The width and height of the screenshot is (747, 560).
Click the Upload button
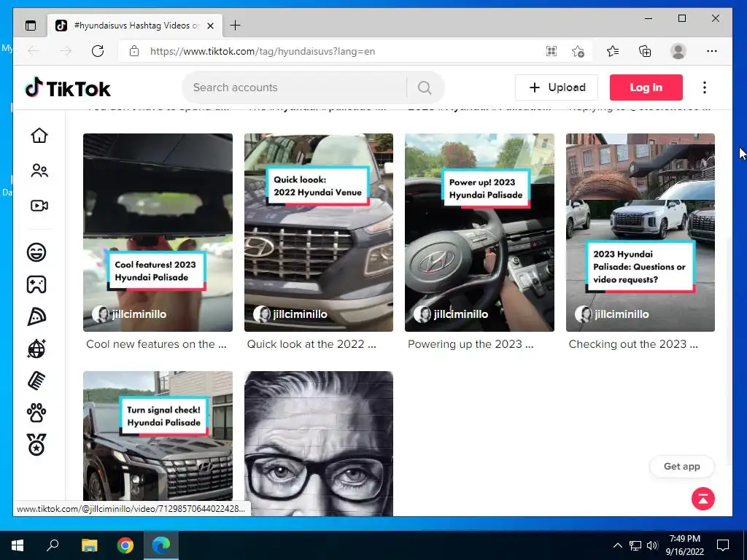click(x=557, y=87)
